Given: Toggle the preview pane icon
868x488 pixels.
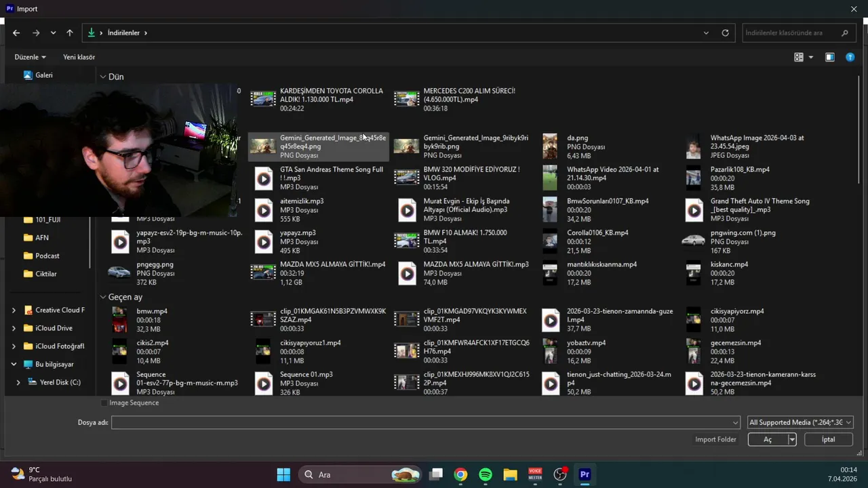Looking at the screenshot, I should (x=829, y=57).
